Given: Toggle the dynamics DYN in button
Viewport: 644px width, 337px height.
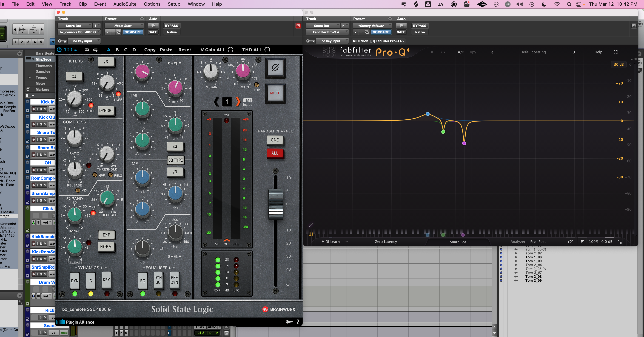Looking at the screenshot, I should tap(75, 281).
